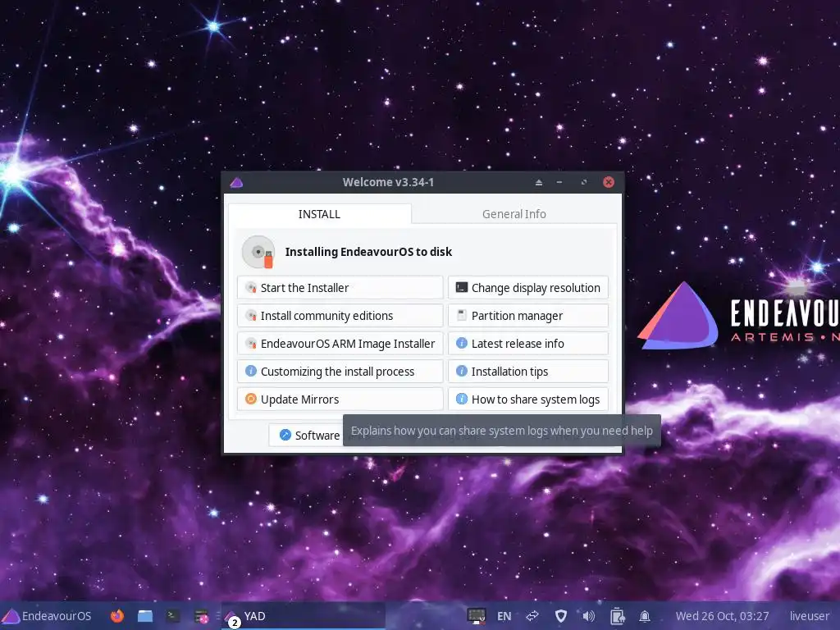
Task: Minimize the Welcome window
Action: click(x=559, y=182)
